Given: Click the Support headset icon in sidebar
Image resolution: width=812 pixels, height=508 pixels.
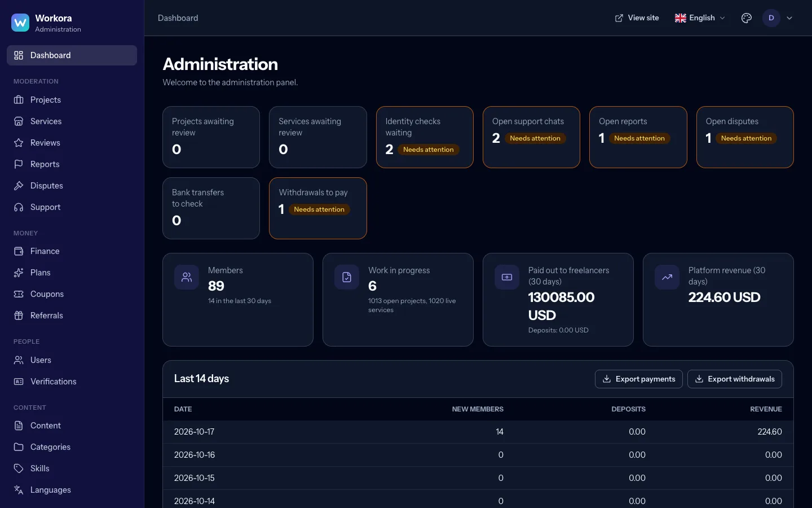Looking at the screenshot, I should [19, 207].
